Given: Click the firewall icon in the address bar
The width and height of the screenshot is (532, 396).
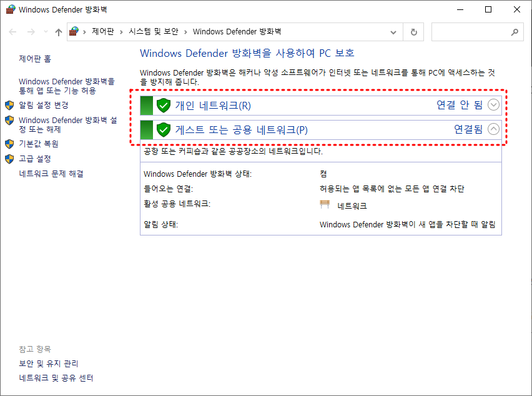Looking at the screenshot, I should [74, 32].
